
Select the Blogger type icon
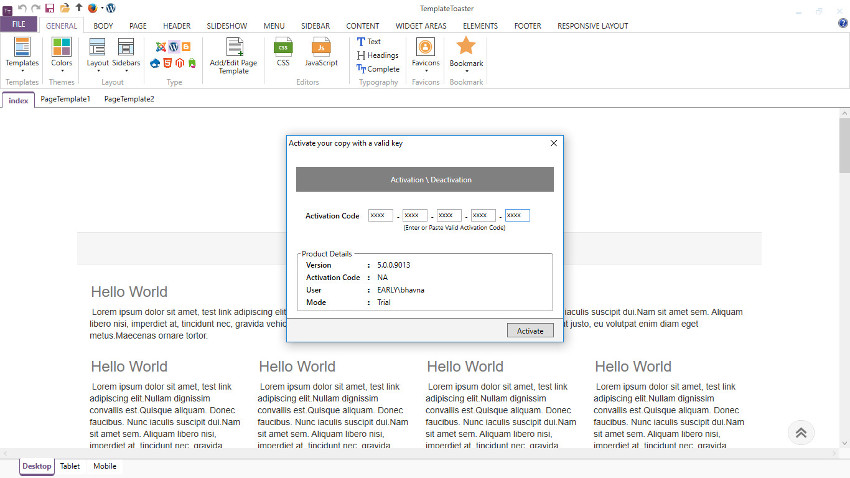[186, 47]
